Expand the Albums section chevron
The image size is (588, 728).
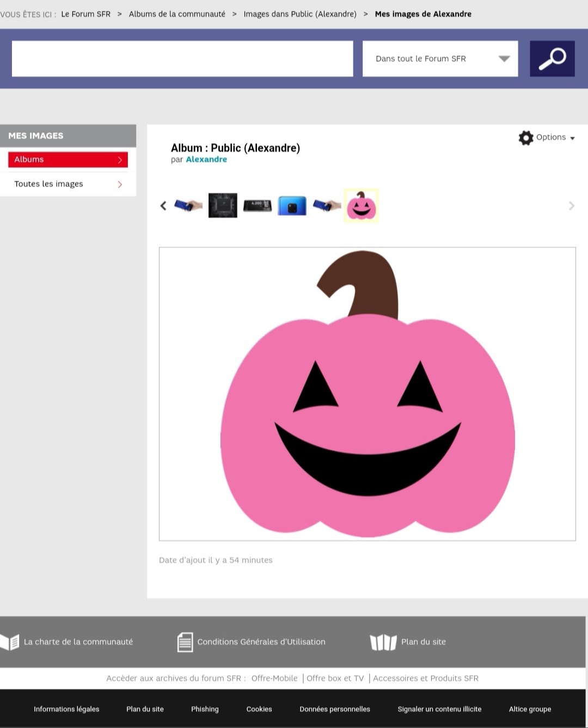coord(120,159)
